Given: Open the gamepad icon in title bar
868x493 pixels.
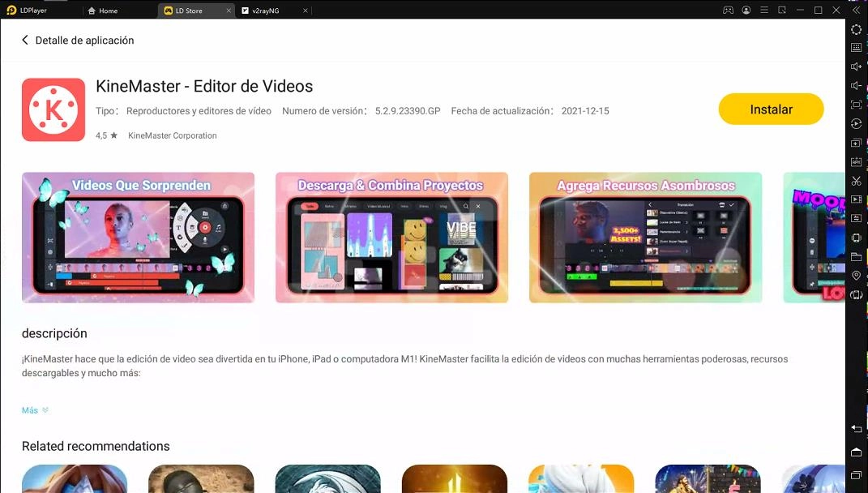Looking at the screenshot, I should click(728, 11).
